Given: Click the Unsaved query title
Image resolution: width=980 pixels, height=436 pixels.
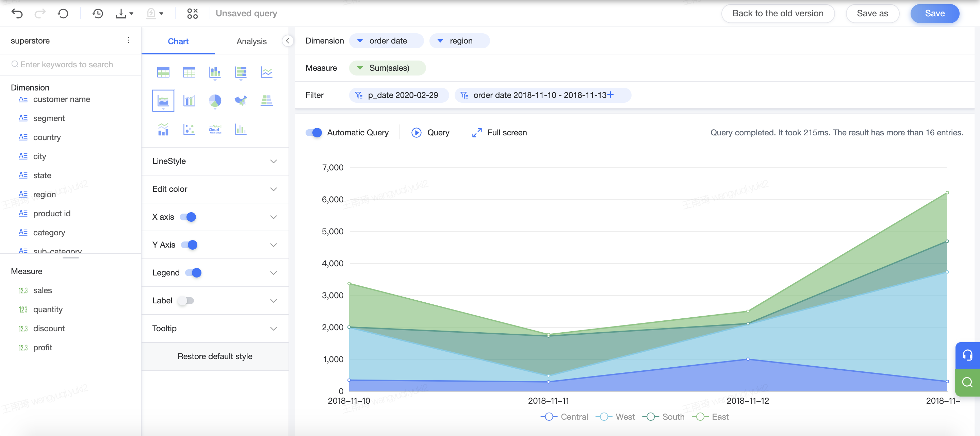Looking at the screenshot, I should coord(246,13).
